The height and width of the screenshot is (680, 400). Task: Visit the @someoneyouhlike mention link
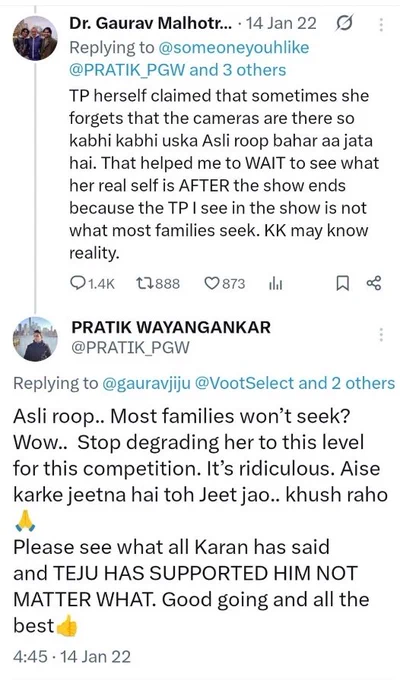[233, 47]
